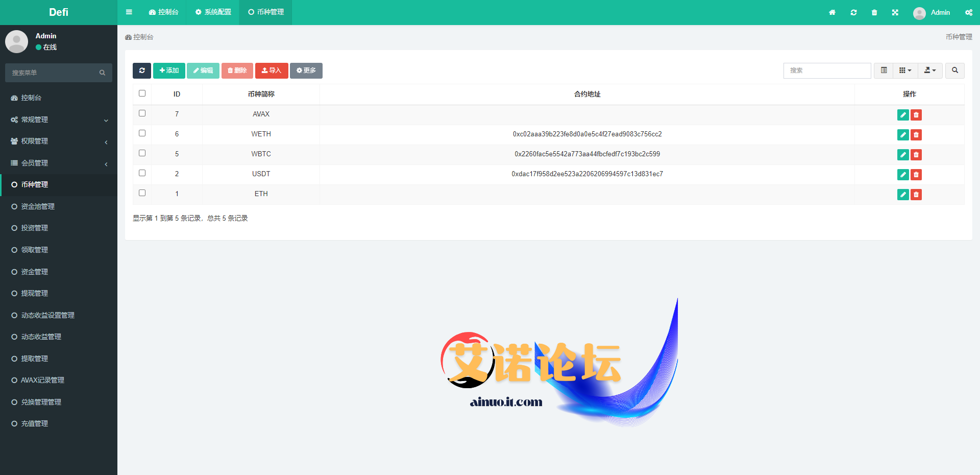This screenshot has height=475, width=980.
Task: Select the WBTC row checkbox
Action: coord(142,153)
